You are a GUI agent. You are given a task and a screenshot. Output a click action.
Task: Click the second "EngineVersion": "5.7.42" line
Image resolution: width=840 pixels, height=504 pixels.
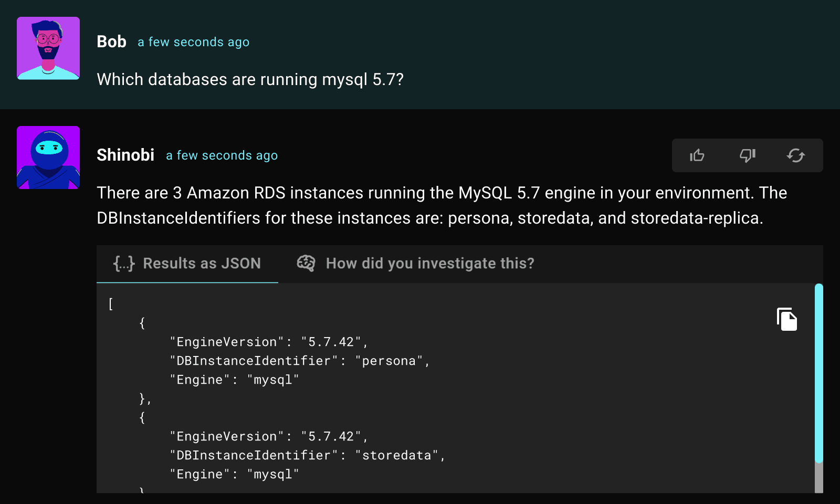pos(269,436)
